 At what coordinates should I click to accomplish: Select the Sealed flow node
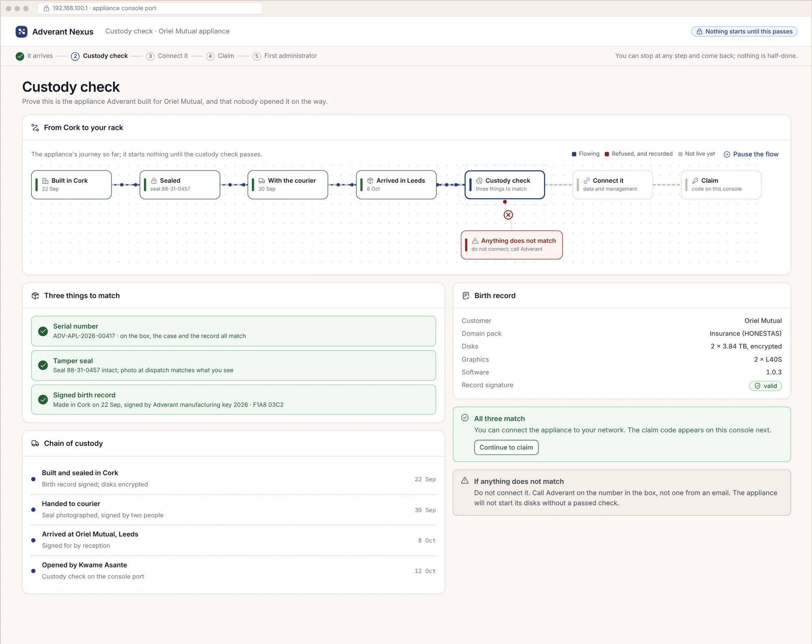180,185
